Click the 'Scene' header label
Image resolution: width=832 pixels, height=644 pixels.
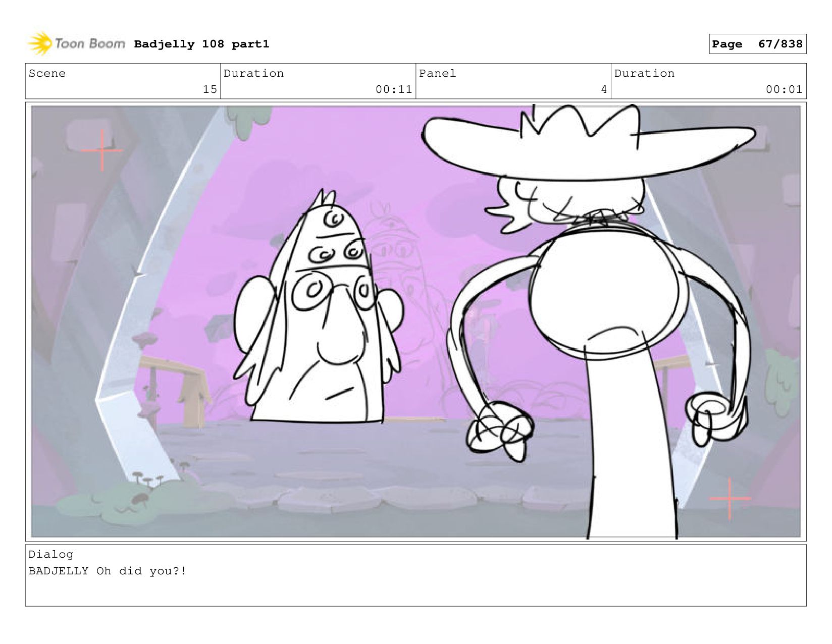[x=47, y=74]
